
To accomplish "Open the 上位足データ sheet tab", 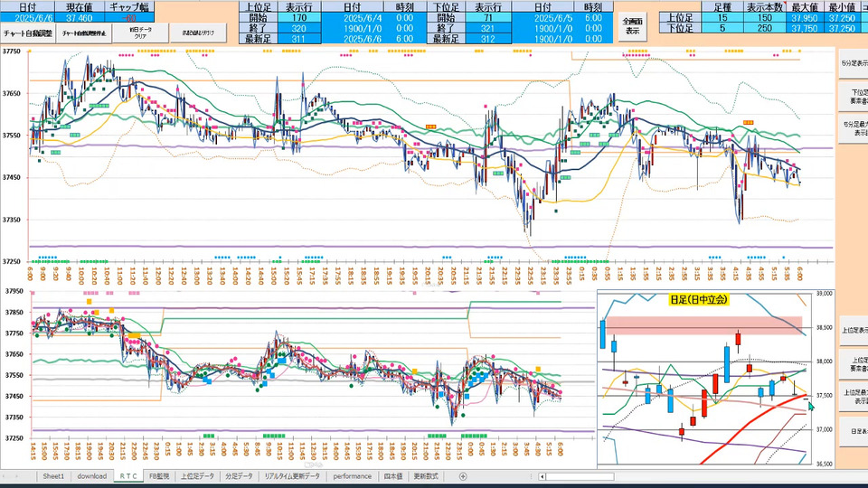I will [x=197, y=476].
